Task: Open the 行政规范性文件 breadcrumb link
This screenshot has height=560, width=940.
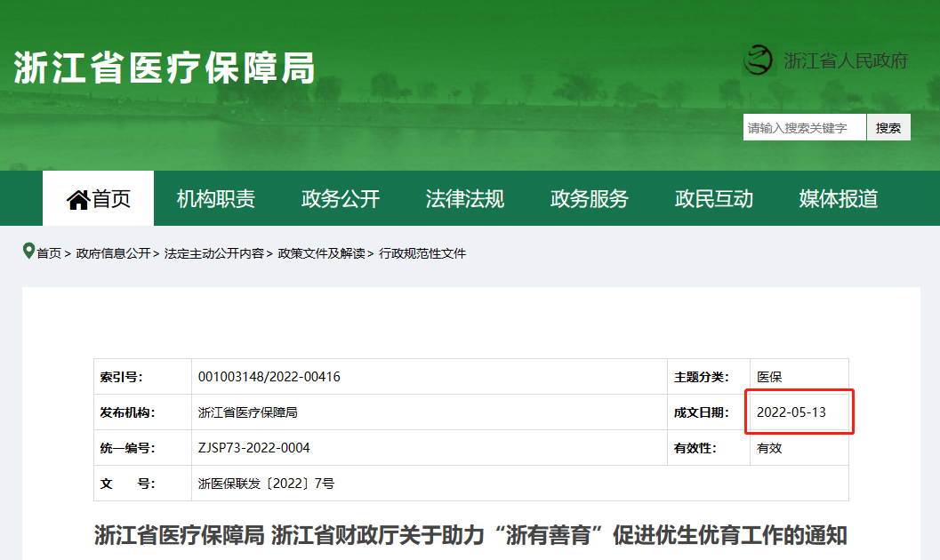Action: pyautogui.click(x=422, y=253)
